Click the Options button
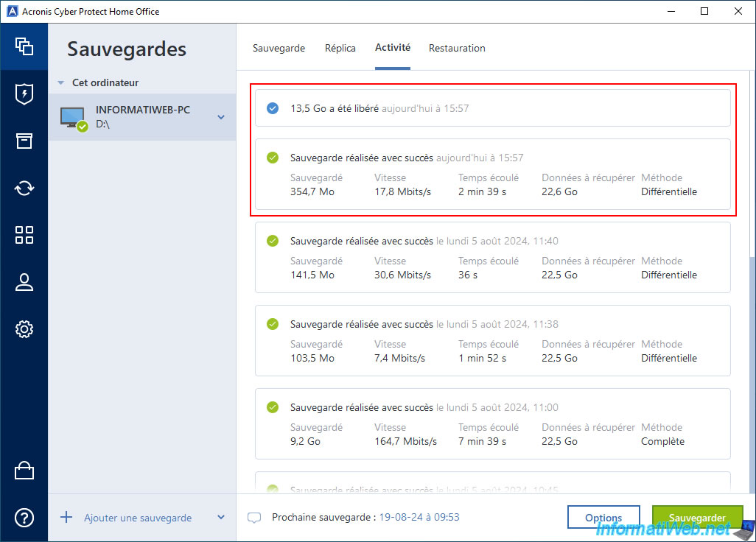The height and width of the screenshot is (542, 756). pos(603,517)
